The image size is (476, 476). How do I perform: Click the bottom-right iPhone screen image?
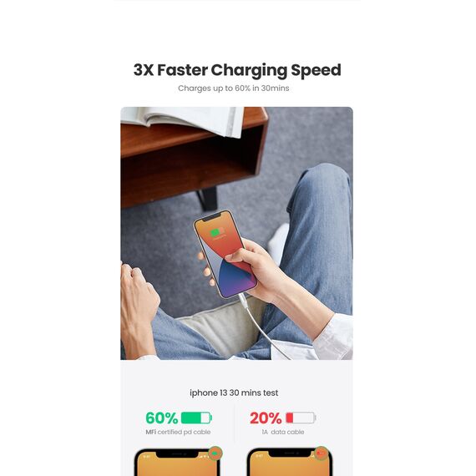point(290,462)
